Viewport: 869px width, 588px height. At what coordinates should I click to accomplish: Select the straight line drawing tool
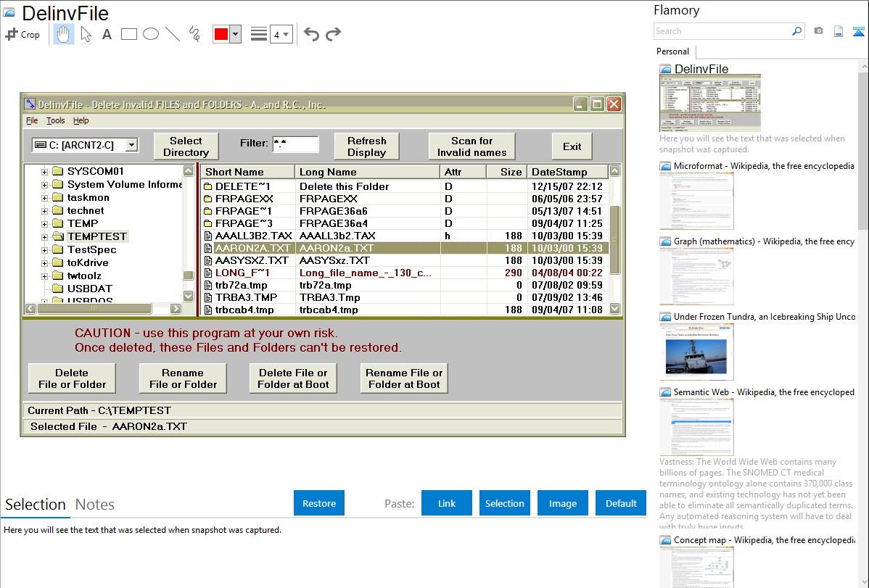(x=172, y=34)
